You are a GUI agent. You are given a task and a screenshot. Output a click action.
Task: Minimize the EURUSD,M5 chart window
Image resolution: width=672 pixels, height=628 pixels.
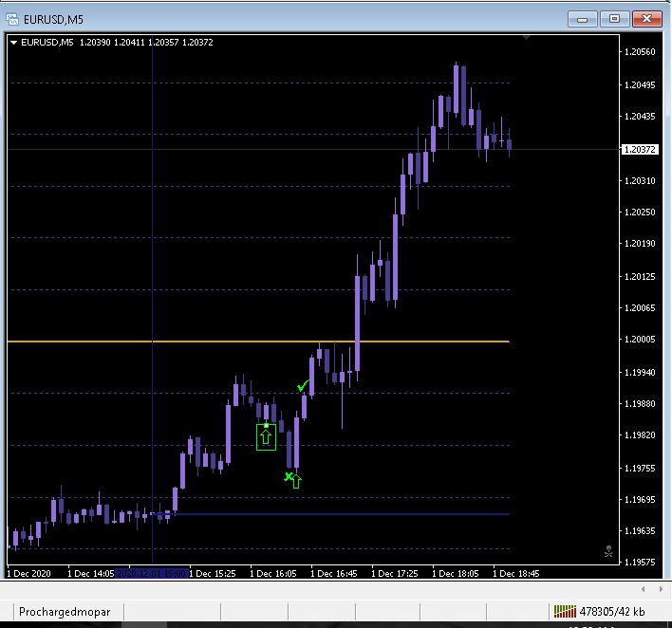coord(583,19)
